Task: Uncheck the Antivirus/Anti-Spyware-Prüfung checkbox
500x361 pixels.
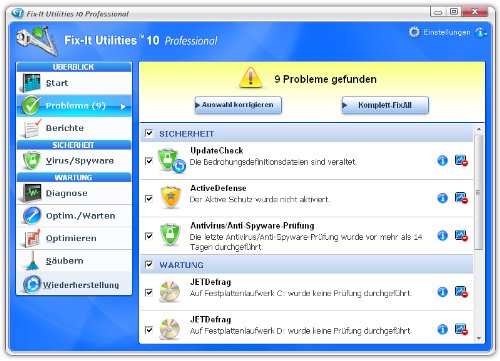Action: [x=149, y=236]
